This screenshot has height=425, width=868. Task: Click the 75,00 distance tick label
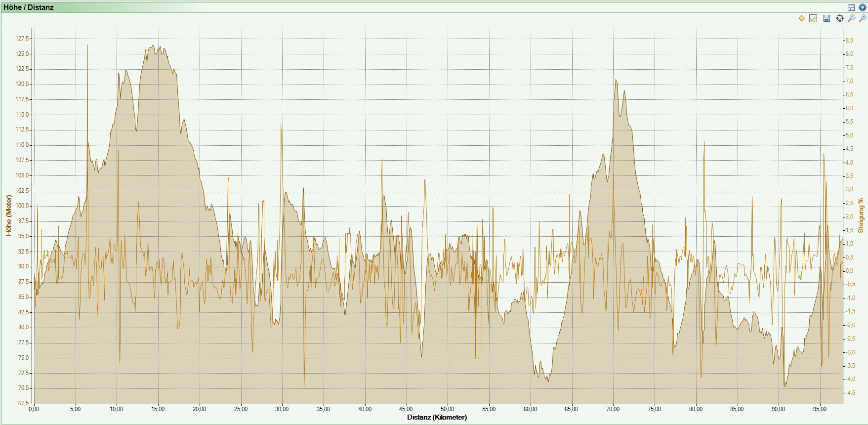[x=654, y=409]
